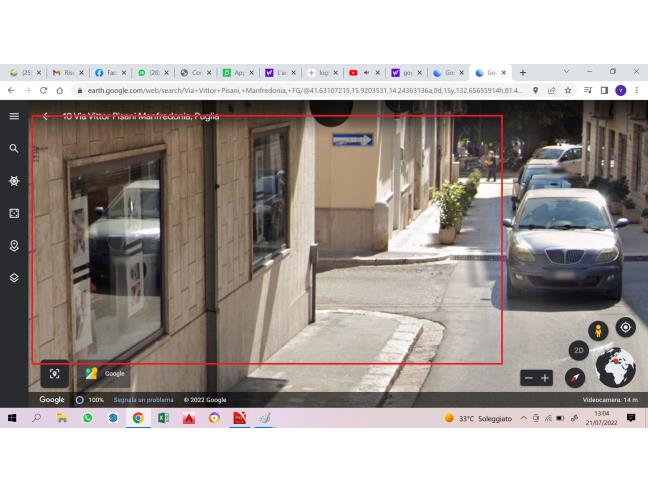The width and height of the screenshot is (648, 492).
Task: Open the map style layers icon
Action: 14,278
